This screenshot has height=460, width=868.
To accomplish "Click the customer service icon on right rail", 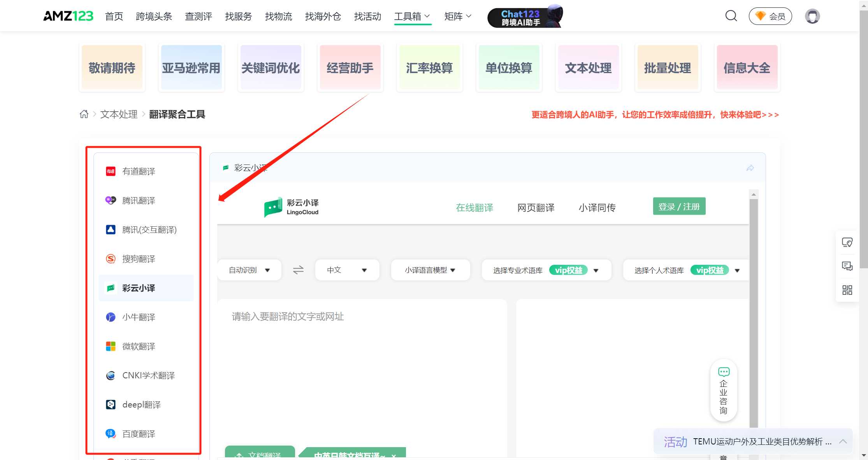I will (x=847, y=243).
